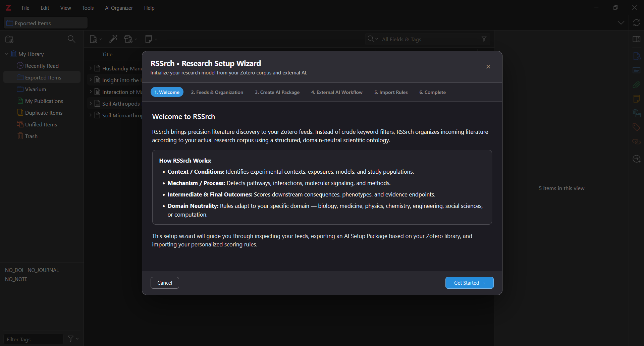Open the tag filter funnel menu
This screenshot has width=644, height=346.
[x=73, y=339]
